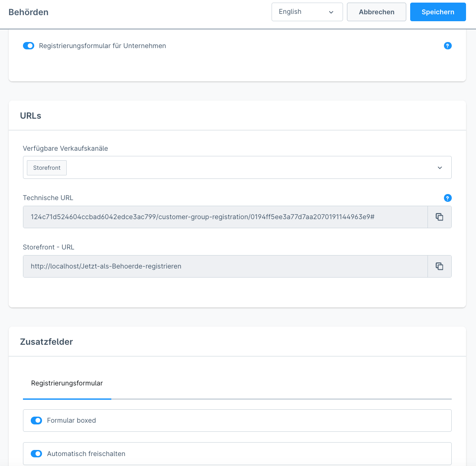The height and width of the screenshot is (466, 476).
Task: Click the Formular boxed label text
Action: pyautogui.click(x=71, y=421)
